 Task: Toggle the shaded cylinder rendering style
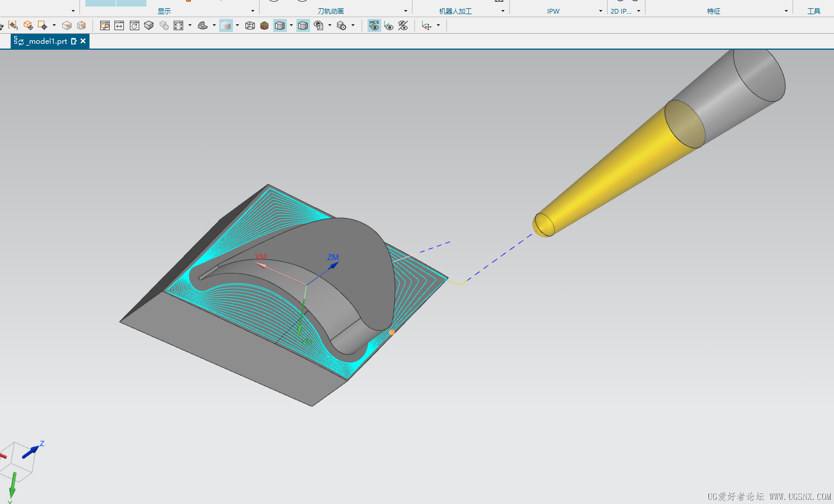pos(226,25)
